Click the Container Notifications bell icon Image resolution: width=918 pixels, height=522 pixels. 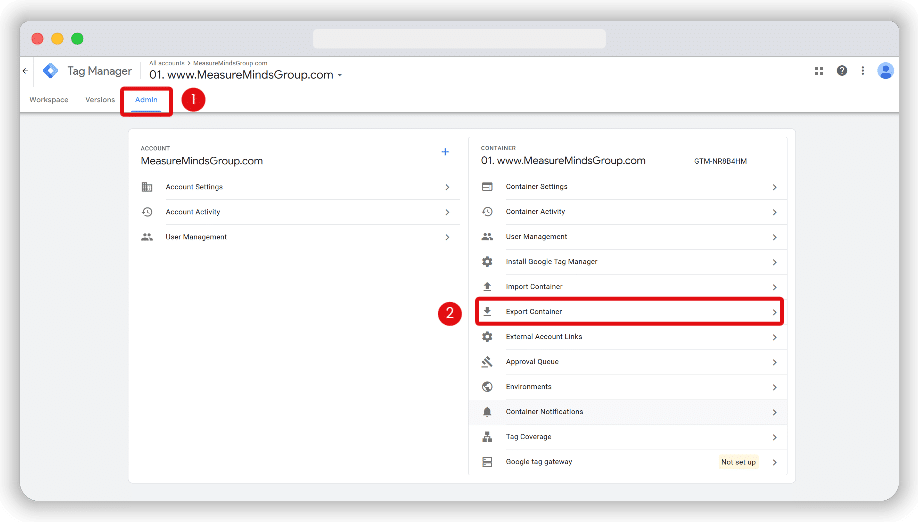click(x=487, y=412)
